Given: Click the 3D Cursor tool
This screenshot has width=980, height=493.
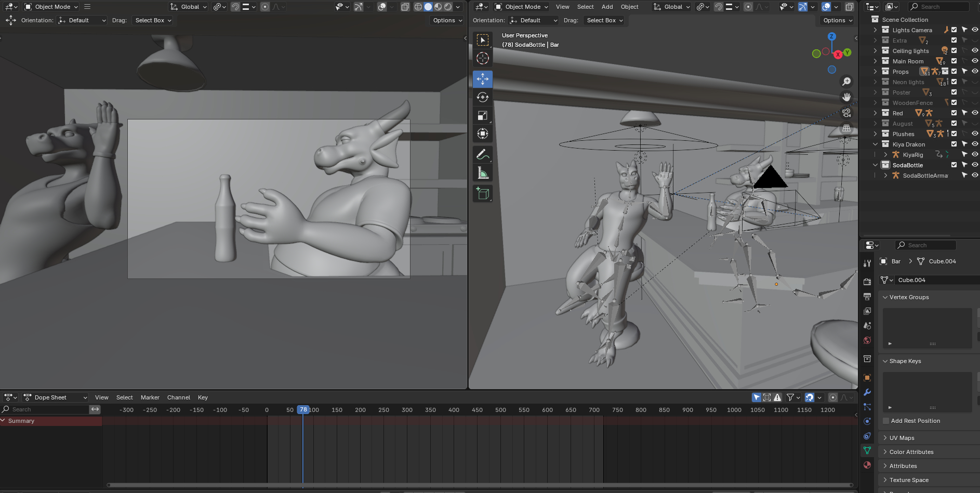Looking at the screenshot, I should point(482,58).
